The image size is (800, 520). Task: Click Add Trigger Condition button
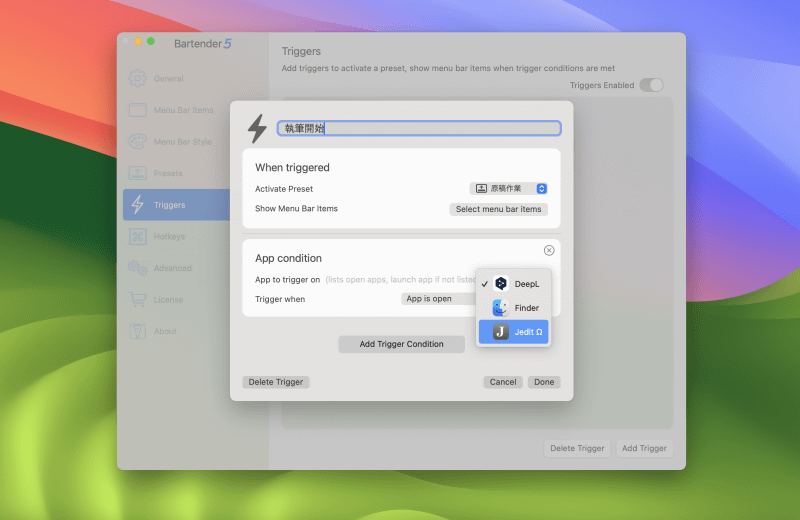(x=402, y=344)
